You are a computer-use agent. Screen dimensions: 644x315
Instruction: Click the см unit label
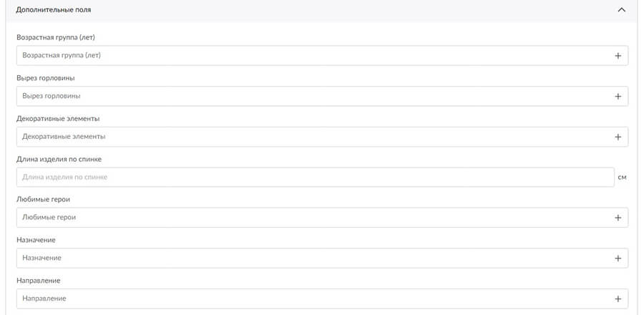point(622,178)
